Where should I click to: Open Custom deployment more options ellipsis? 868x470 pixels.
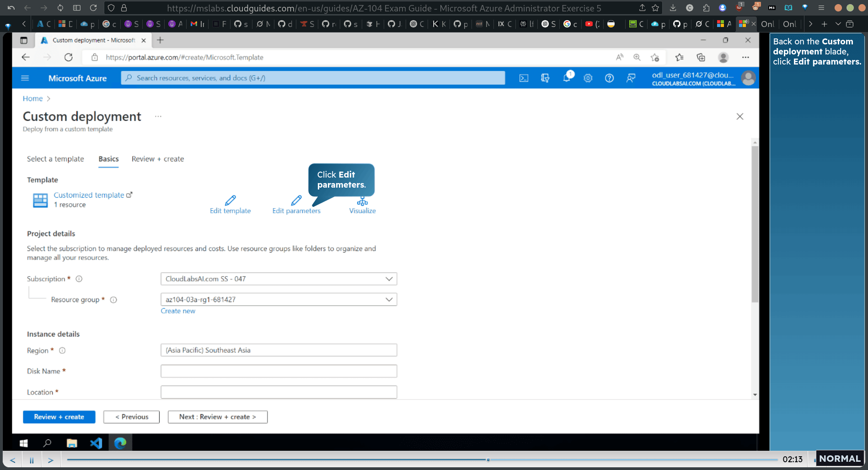pos(158,116)
